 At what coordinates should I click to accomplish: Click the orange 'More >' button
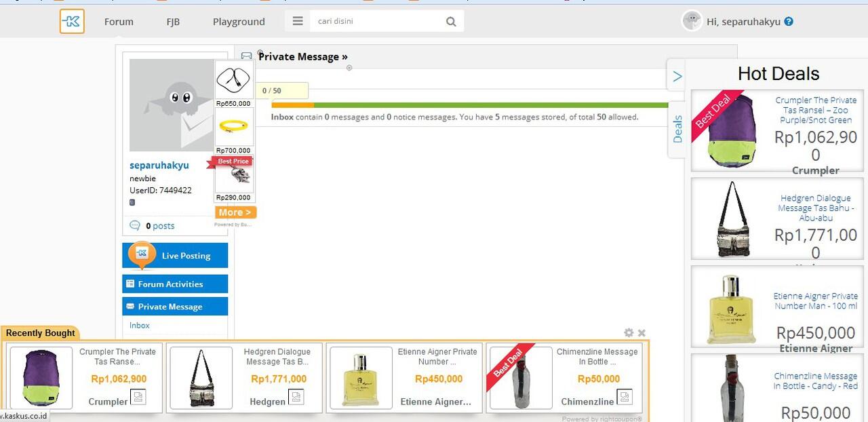click(235, 212)
